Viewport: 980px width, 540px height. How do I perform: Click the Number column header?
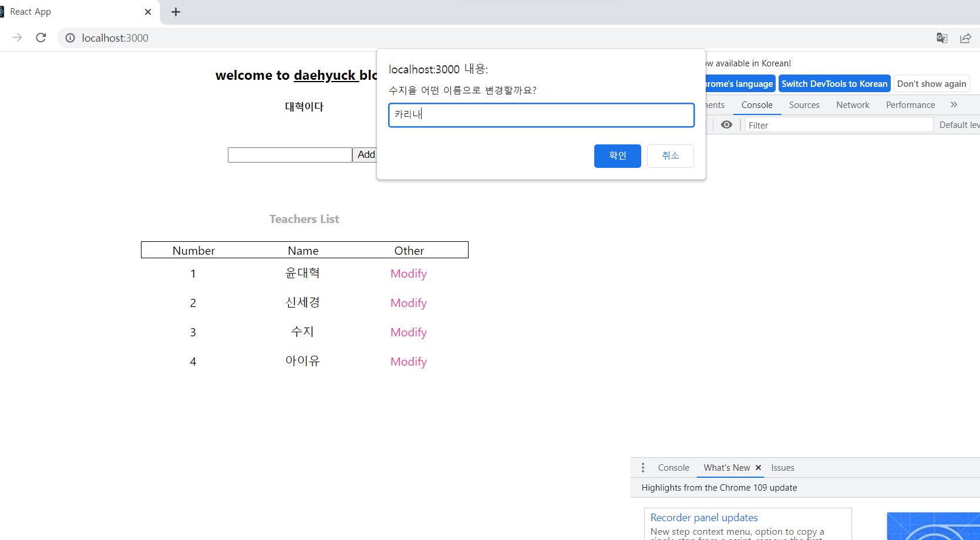[x=194, y=251]
